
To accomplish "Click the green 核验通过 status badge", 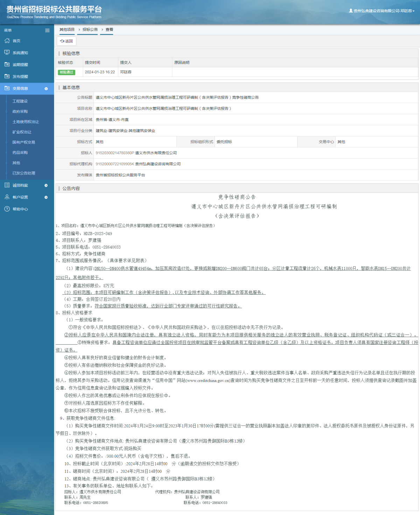I will tap(66, 72).
